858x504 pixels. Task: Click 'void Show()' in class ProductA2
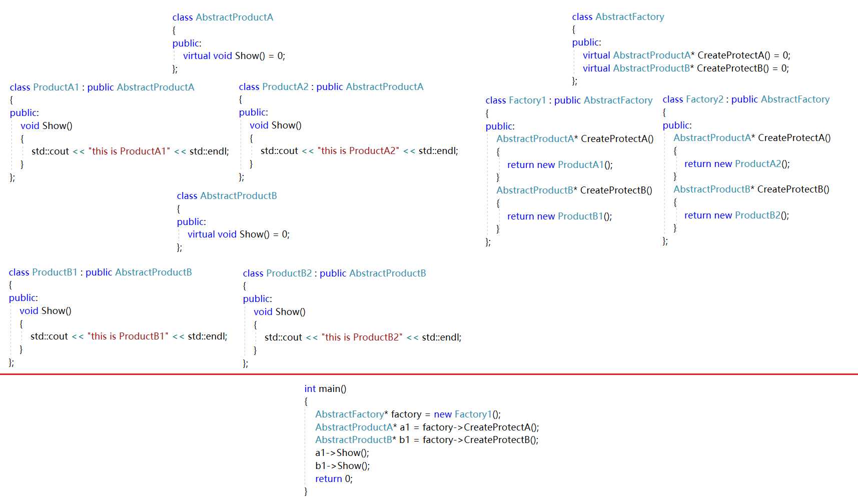pyautogui.click(x=276, y=125)
